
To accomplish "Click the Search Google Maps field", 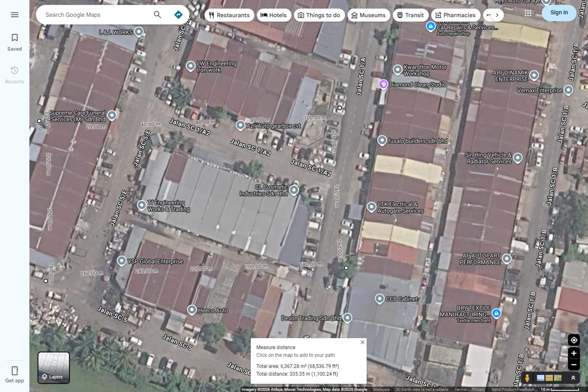I will coord(97,15).
